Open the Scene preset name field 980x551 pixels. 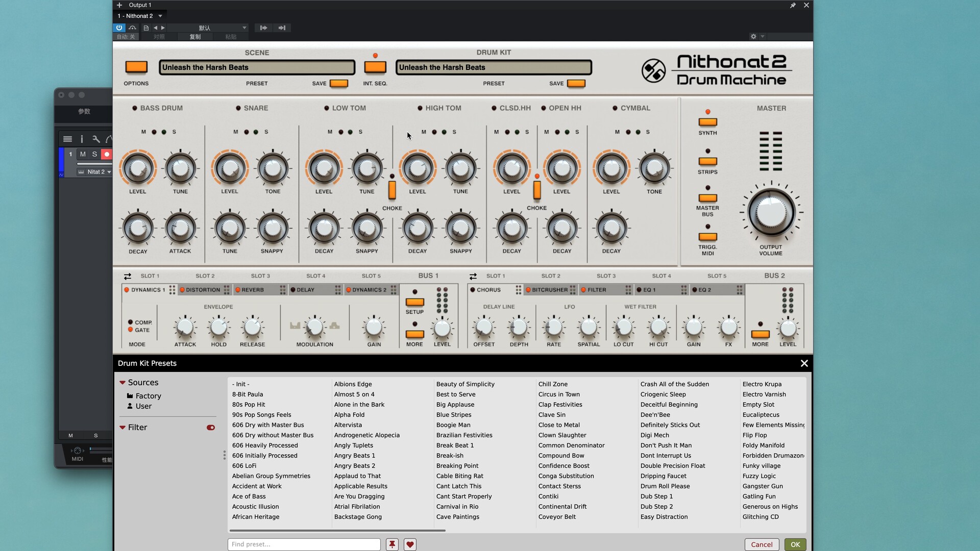point(257,67)
